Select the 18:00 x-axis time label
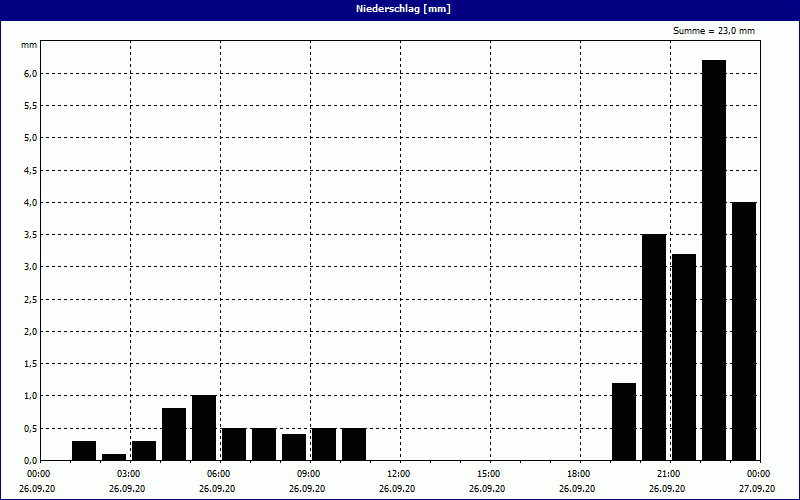 coord(578,474)
